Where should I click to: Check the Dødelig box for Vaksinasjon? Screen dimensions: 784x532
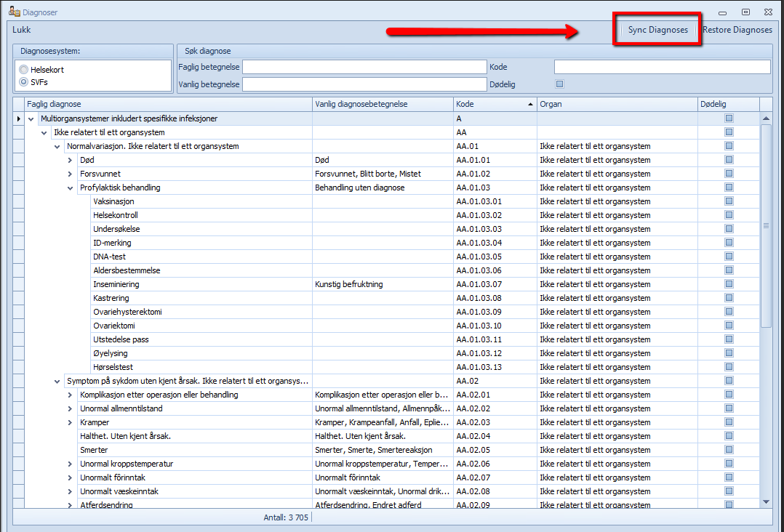729,201
